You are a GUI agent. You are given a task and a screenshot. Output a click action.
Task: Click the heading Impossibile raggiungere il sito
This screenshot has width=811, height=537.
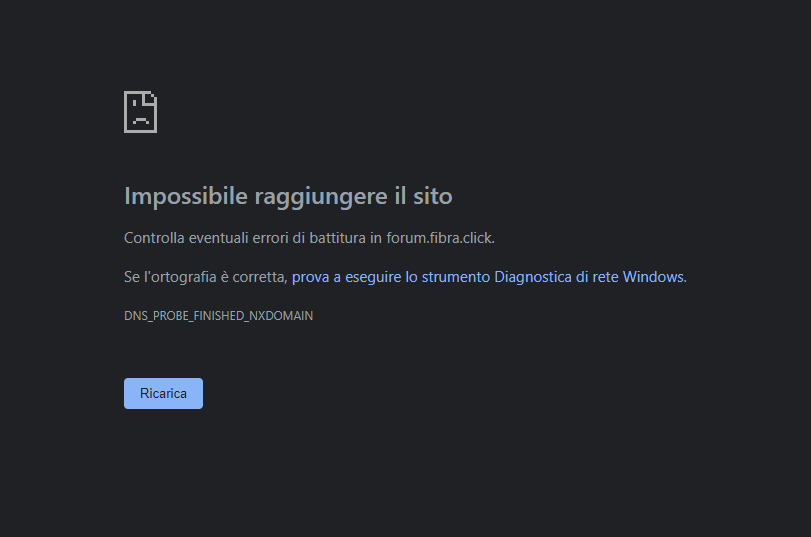[289, 197]
